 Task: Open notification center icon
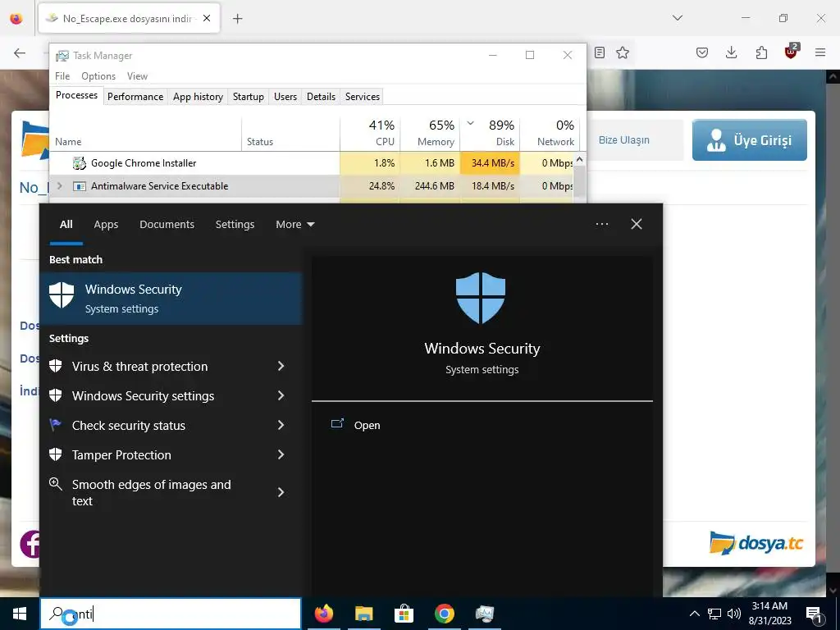coord(815,615)
